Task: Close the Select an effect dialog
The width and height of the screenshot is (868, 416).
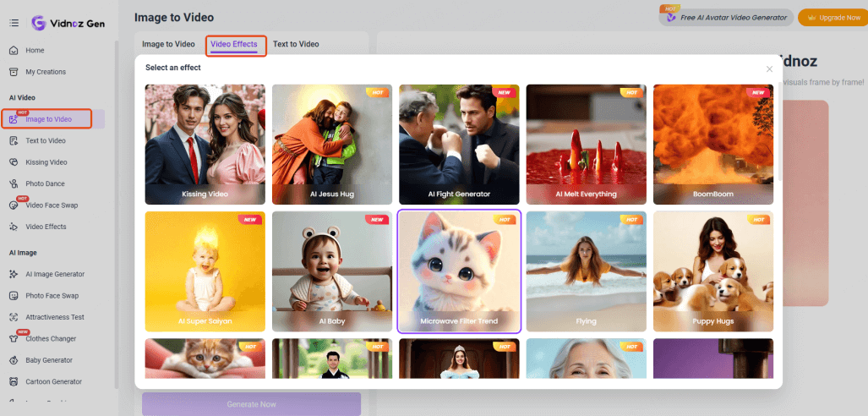Action: 769,69
